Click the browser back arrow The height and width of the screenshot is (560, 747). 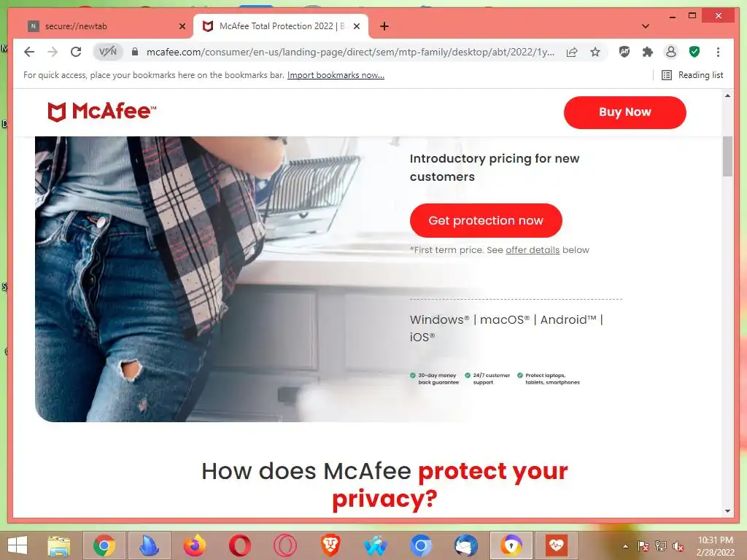pos(29,52)
